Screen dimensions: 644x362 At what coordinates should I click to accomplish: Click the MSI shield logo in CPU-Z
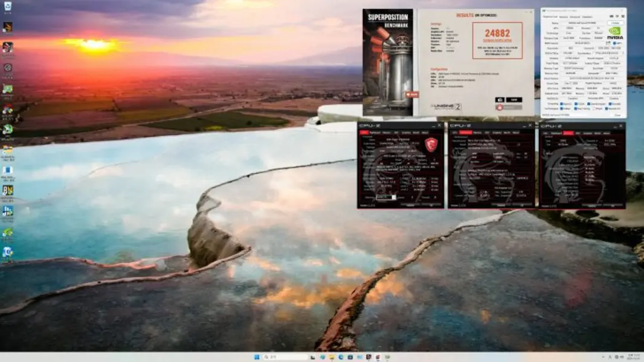pyautogui.click(x=430, y=144)
